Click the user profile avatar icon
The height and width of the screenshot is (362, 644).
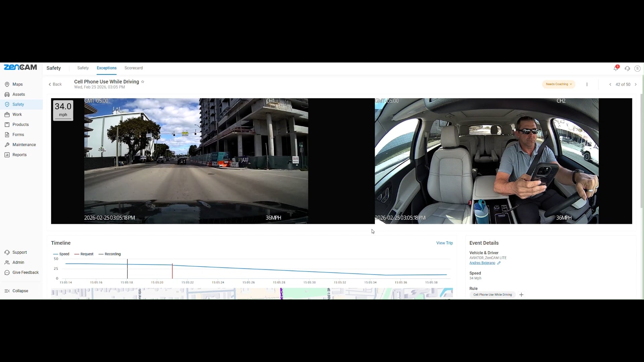tap(637, 68)
